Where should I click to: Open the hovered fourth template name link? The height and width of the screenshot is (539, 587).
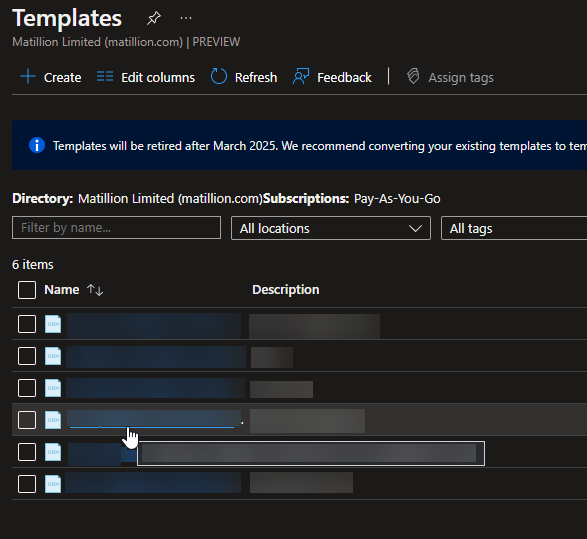click(154, 419)
